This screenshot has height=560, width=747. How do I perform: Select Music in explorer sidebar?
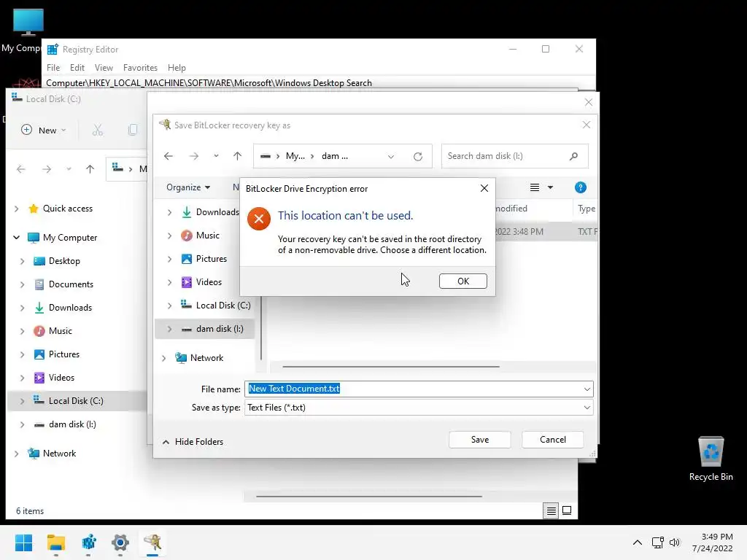coord(53,331)
